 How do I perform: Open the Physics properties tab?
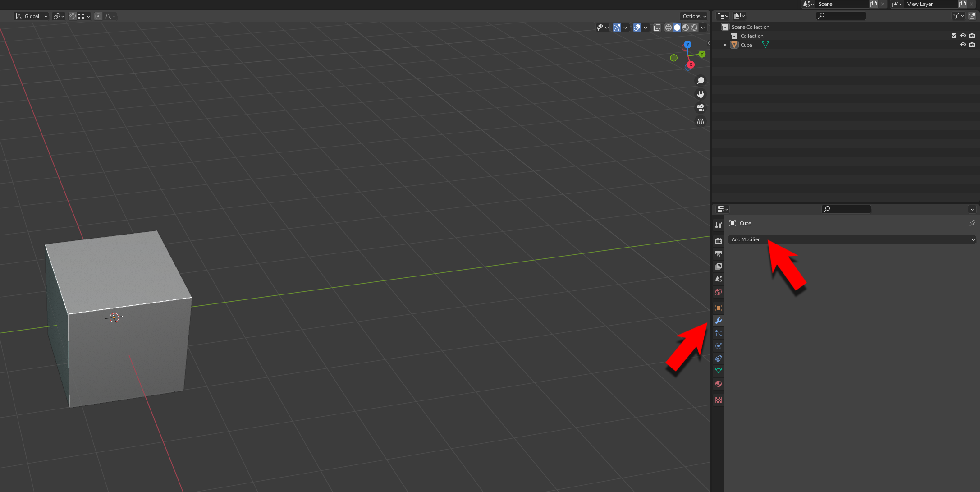(x=719, y=346)
